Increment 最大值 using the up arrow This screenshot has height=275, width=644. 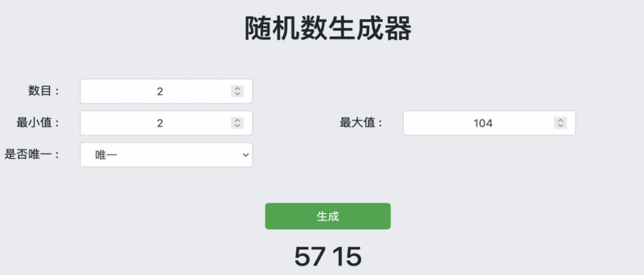(560, 120)
